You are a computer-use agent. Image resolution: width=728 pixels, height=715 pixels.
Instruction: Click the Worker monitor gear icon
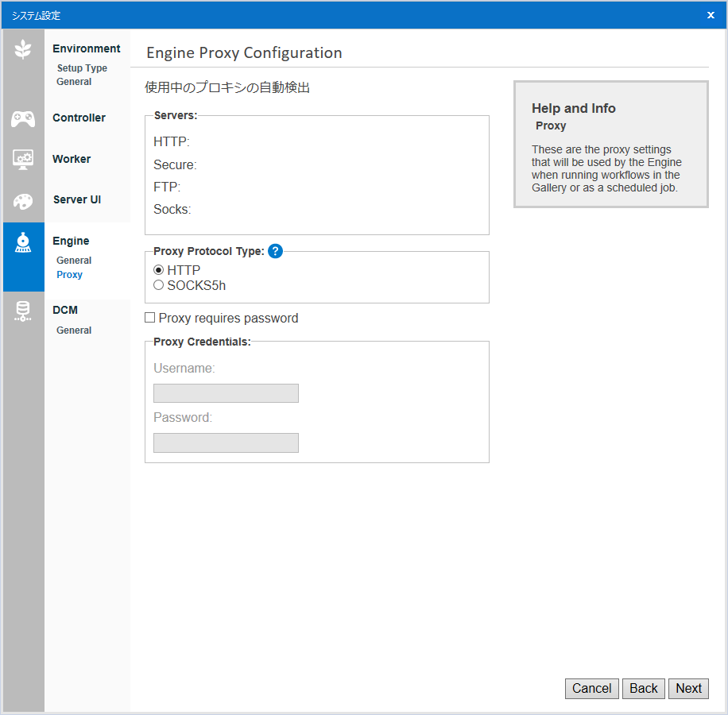point(23,159)
